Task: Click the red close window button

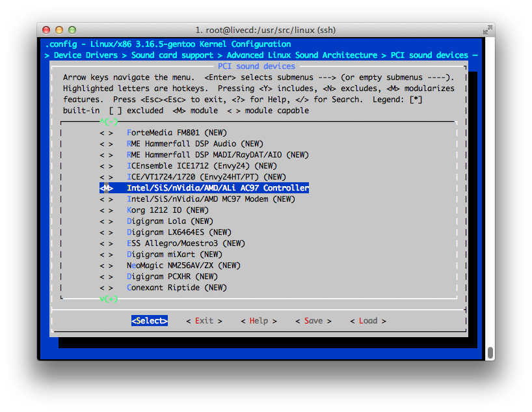Action: pyautogui.click(x=46, y=30)
